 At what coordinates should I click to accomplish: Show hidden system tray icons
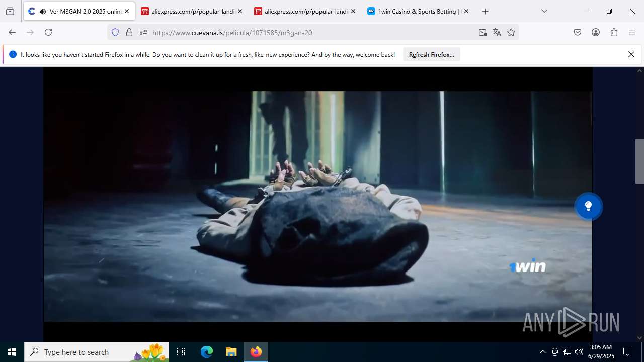(x=542, y=352)
